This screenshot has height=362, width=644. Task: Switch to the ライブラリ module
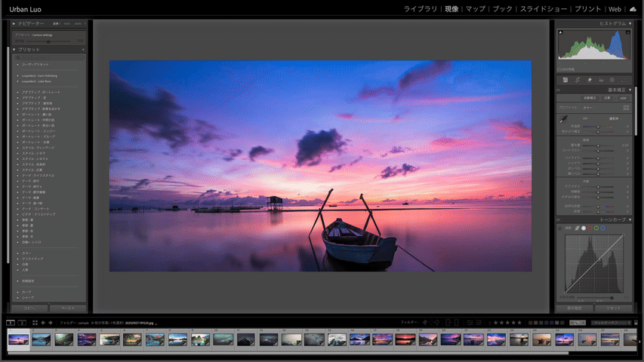click(421, 9)
